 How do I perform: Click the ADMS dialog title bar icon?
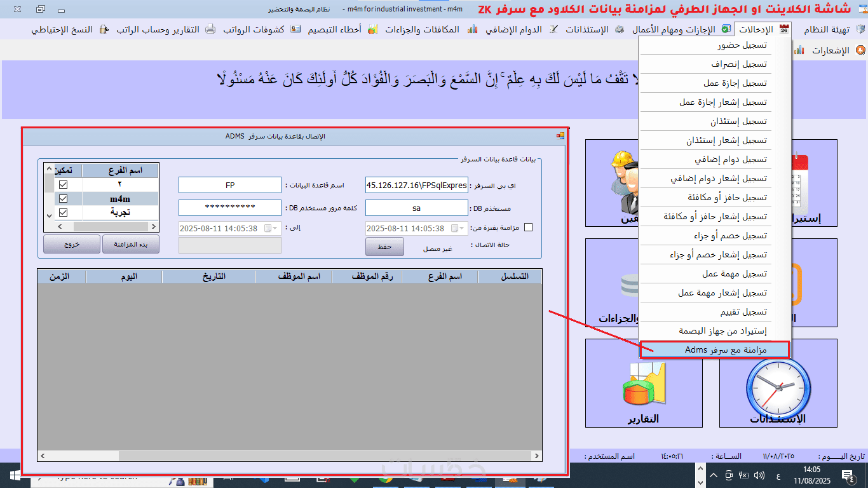560,136
